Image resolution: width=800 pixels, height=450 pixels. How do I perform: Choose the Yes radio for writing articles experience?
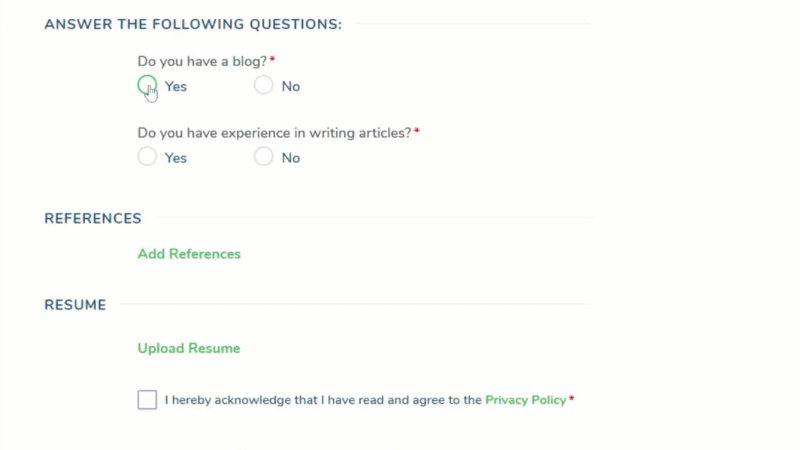tap(147, 157)
